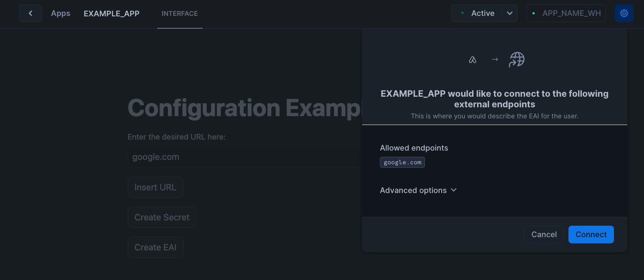The image size is (644, 280).
Task: Click the back chevron icon next to Apps
Action: tap(30, 13)
